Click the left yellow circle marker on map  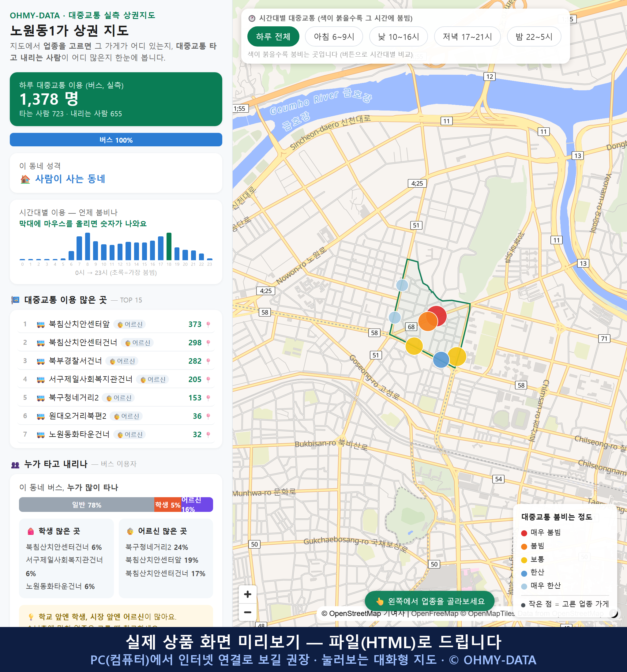(x=414, y=346)
